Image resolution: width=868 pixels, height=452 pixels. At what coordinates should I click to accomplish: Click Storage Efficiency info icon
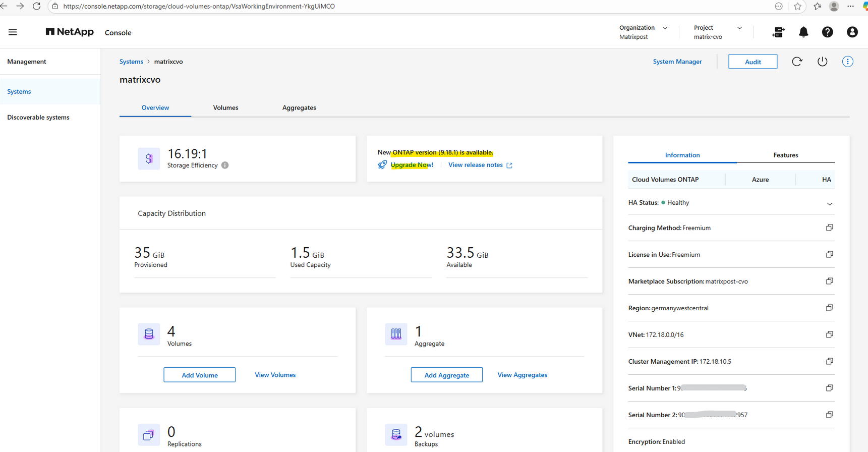coord(225,165)
